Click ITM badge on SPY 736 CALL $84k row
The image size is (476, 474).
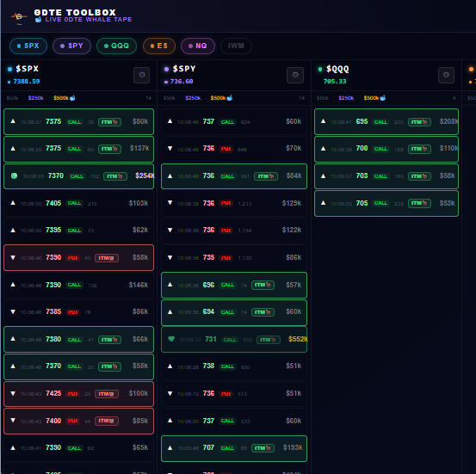pos(266,176)
